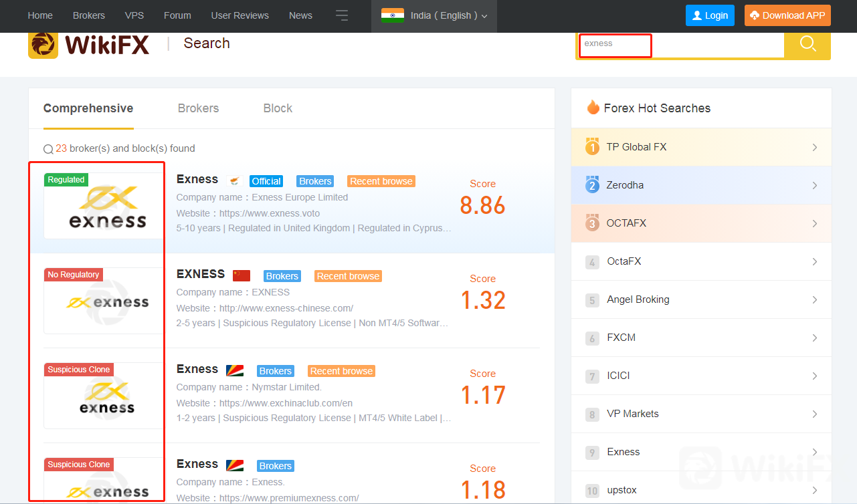Open the hamburger menu in top navigation
The width and height of the screenshot is (857, 504).
[x=342, y=15]
